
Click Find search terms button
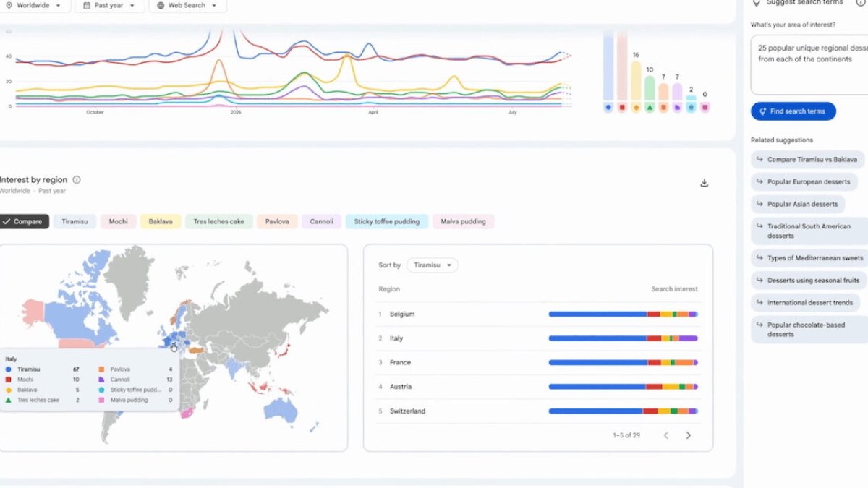793,111
